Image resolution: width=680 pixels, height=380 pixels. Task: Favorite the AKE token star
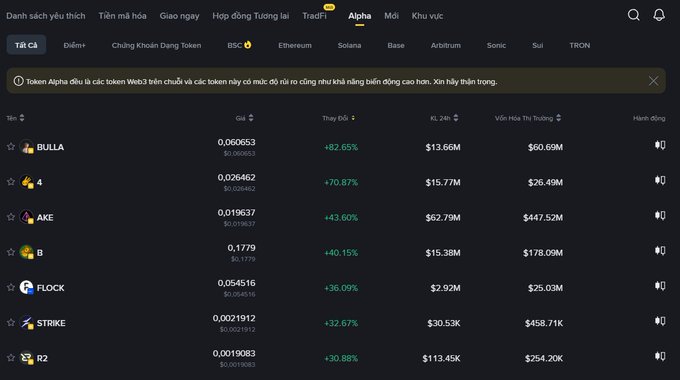(x=11, y=217)
